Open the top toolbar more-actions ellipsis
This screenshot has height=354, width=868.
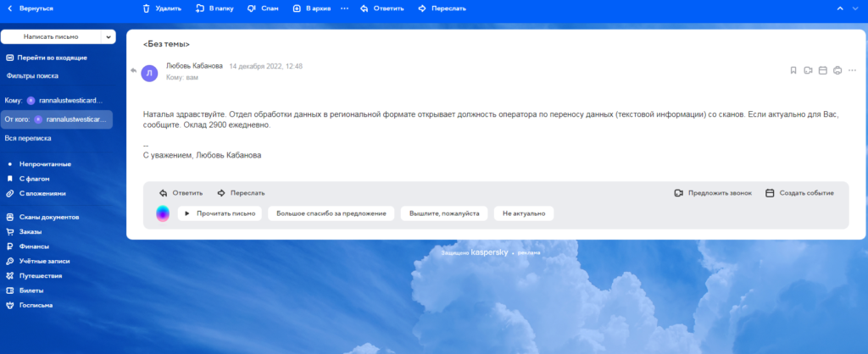(x=344, y=8)
